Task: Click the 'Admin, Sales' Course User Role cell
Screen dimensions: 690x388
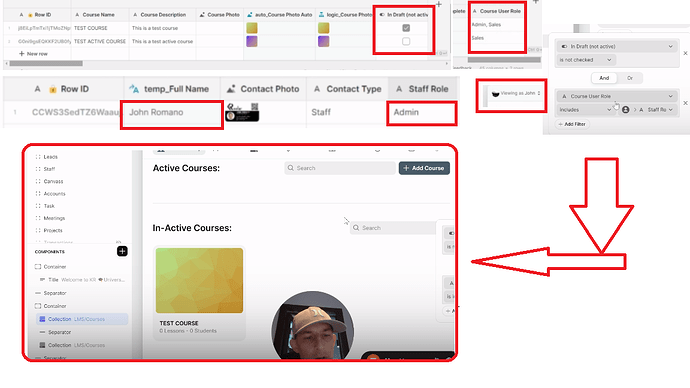Action: click(x=497, y=25)
